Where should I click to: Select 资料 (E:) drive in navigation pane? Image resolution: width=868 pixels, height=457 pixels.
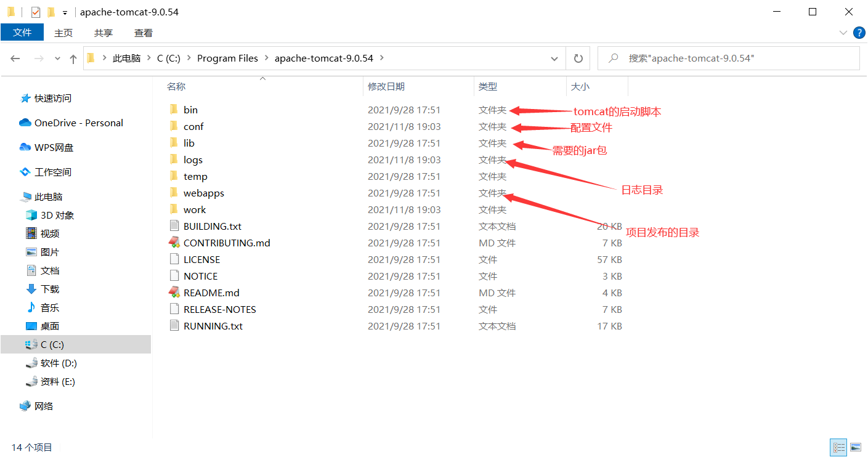click(57, 381)
